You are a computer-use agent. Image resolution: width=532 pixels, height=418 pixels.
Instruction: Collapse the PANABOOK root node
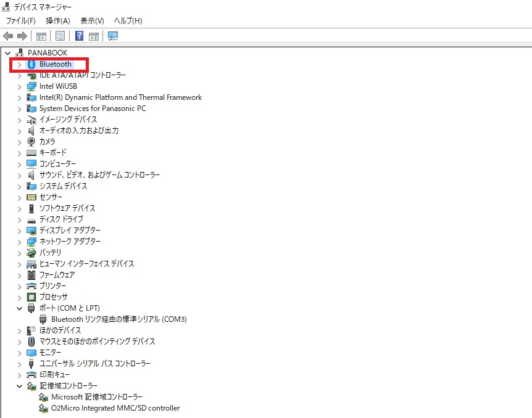7,53
